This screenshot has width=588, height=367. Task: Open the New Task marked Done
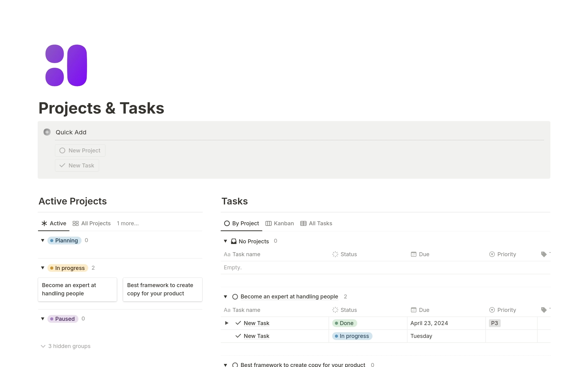(256, 323)
